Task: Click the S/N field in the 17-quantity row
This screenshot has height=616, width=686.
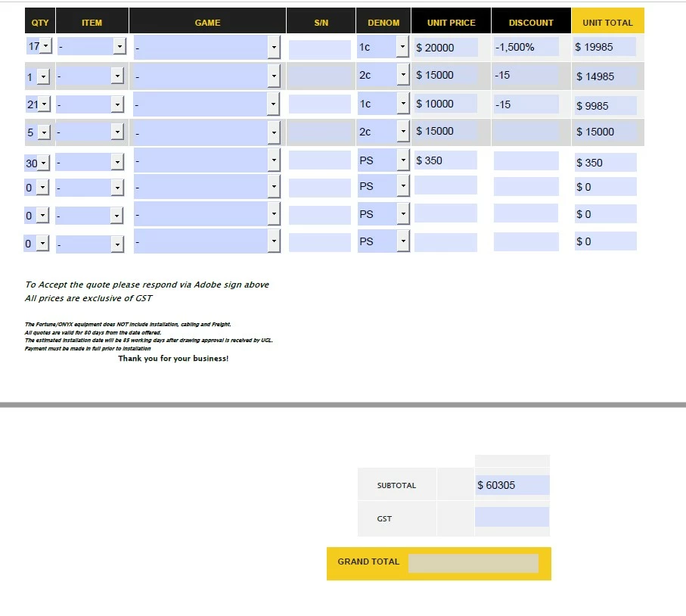Action: coord(320,49)
